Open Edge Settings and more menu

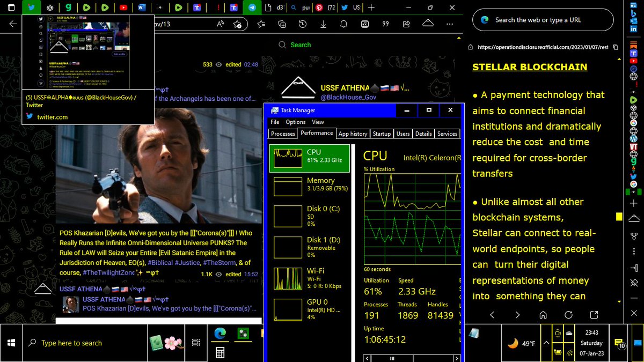(x=450, y=24)
